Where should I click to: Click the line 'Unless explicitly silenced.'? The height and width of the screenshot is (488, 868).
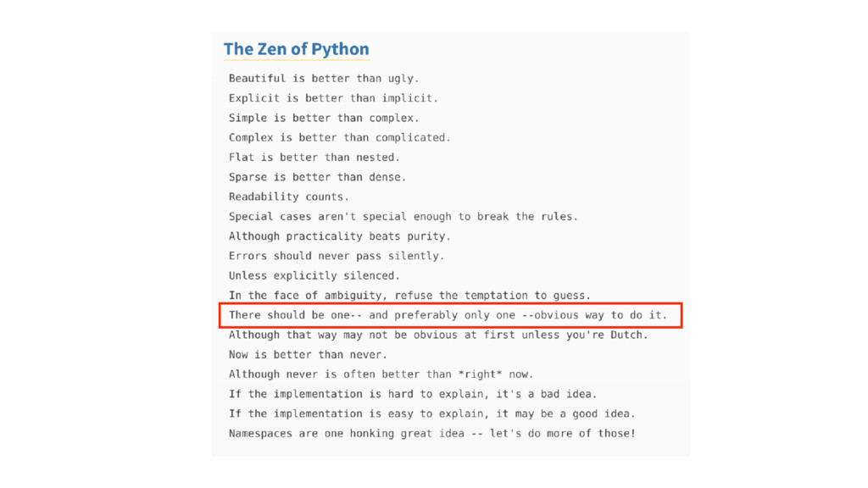pyautogui.click(x=314, y=275)
